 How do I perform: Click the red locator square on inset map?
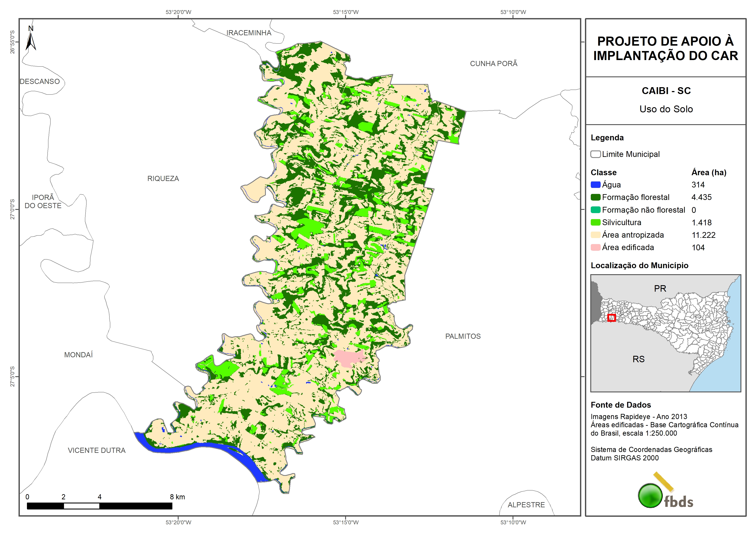click(611, 318)
